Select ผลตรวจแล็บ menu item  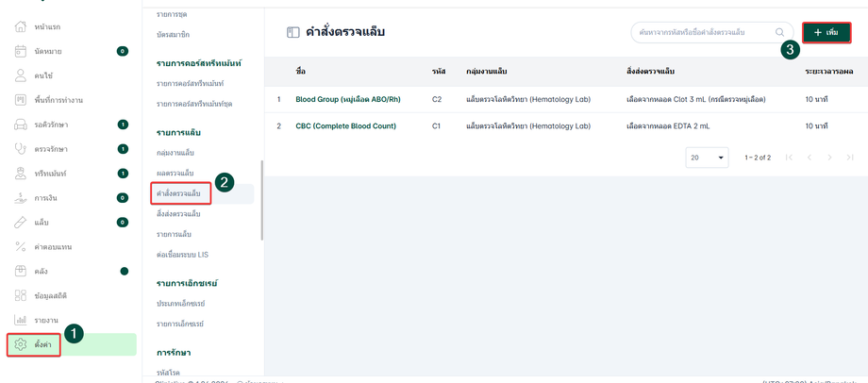click(x=175, y=174)
